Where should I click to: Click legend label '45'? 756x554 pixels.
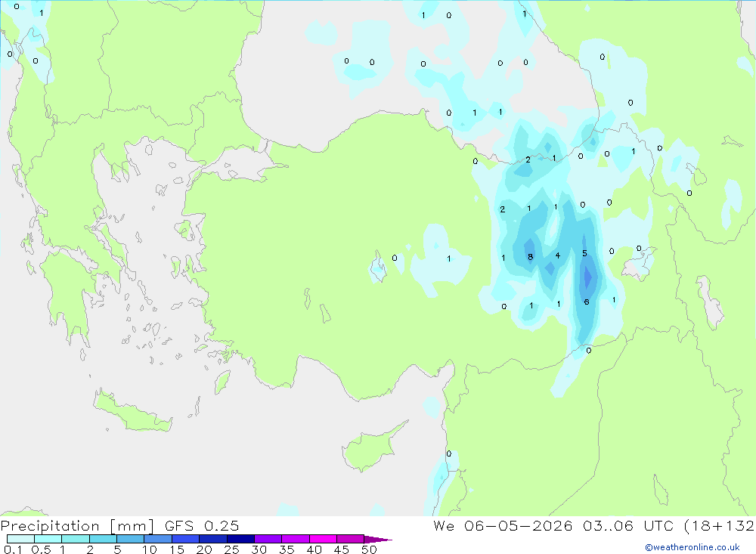[x=342, y=549]
